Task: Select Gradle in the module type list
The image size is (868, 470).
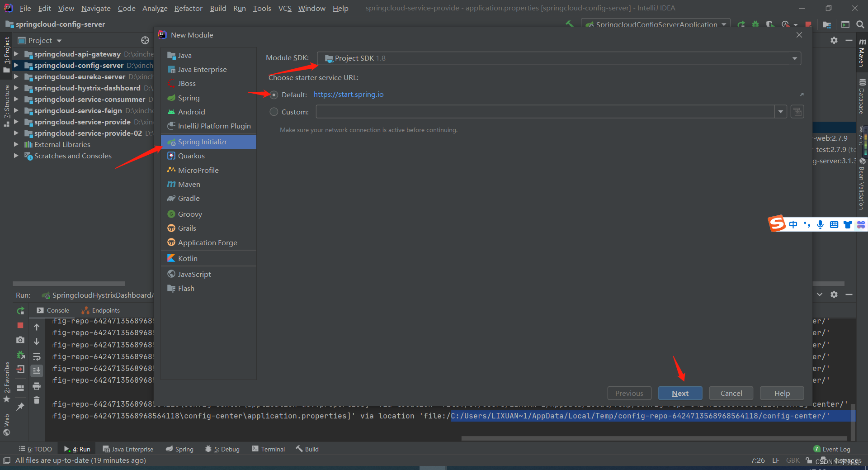Action: [x=209, y=198]
